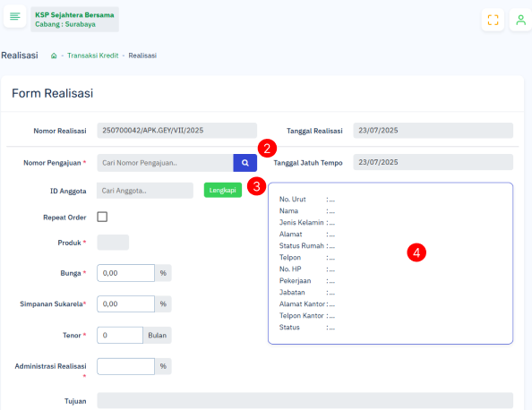Viewport: 532px width, 410px height.
Task: Select the Nomor Realisasi field
Action: (x=176, y=131)
